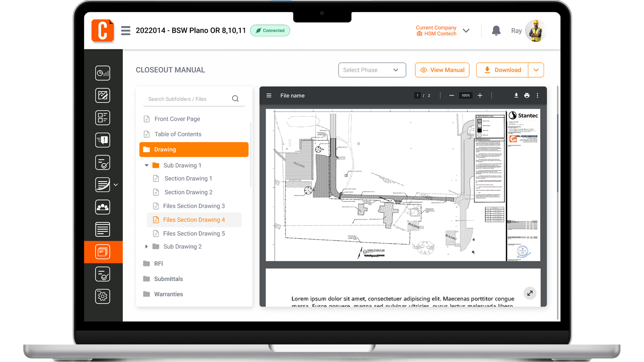
Task: Open the settings gear in sidebar
Action: (102, 296)
